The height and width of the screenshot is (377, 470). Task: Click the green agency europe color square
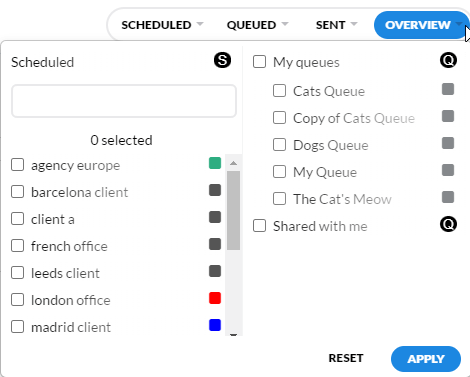pos(215,163)
